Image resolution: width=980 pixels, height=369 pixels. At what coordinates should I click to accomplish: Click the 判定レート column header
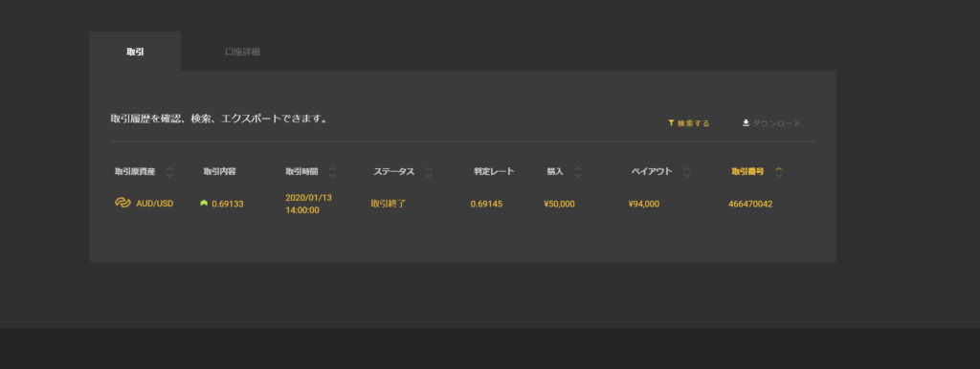[x=494, y=172]
